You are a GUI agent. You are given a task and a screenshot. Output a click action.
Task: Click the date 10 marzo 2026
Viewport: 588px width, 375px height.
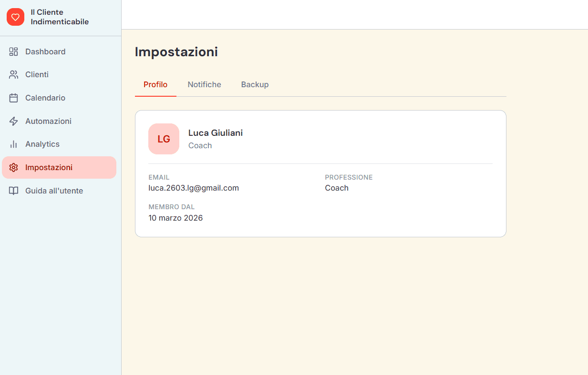(175, 218)
